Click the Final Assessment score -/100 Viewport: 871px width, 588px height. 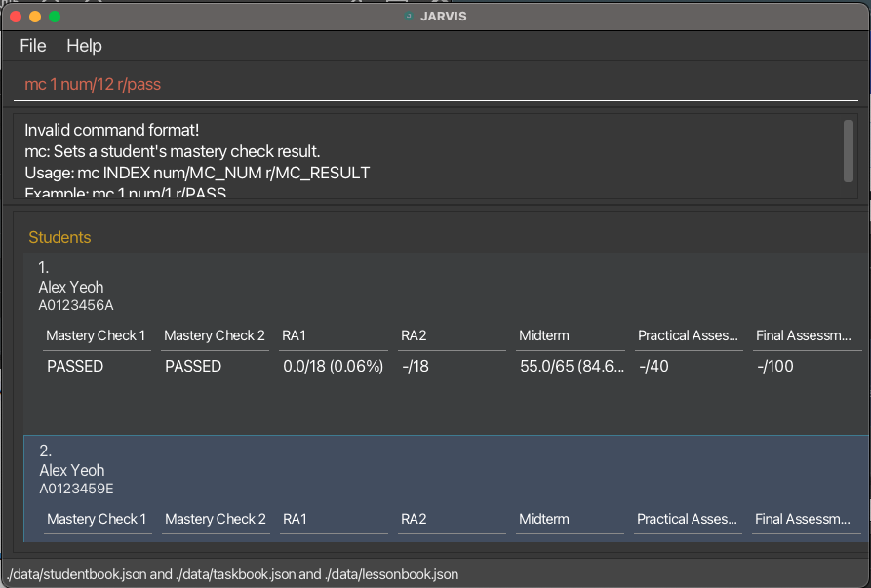pyautogui.click(x=775, y=366)
